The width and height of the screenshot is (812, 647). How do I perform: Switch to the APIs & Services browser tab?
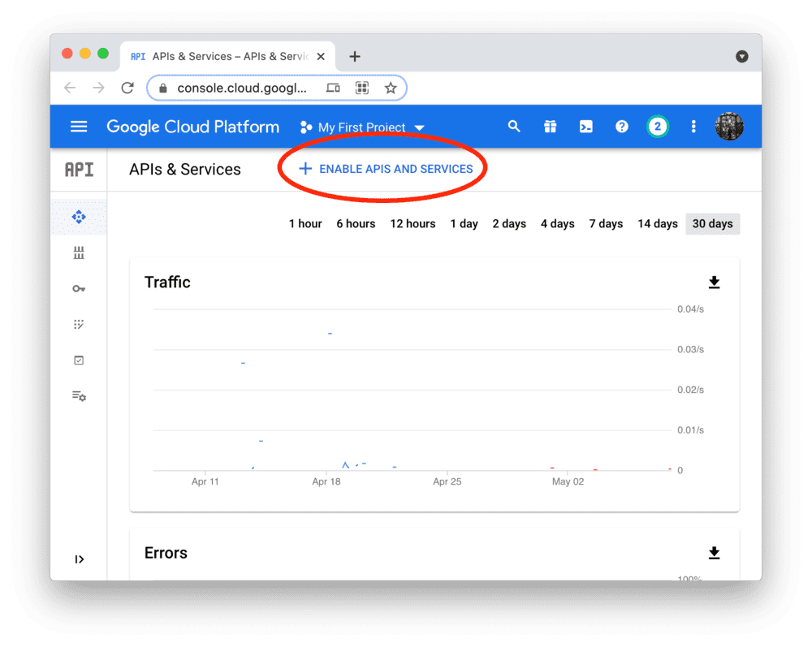point(227,56)
